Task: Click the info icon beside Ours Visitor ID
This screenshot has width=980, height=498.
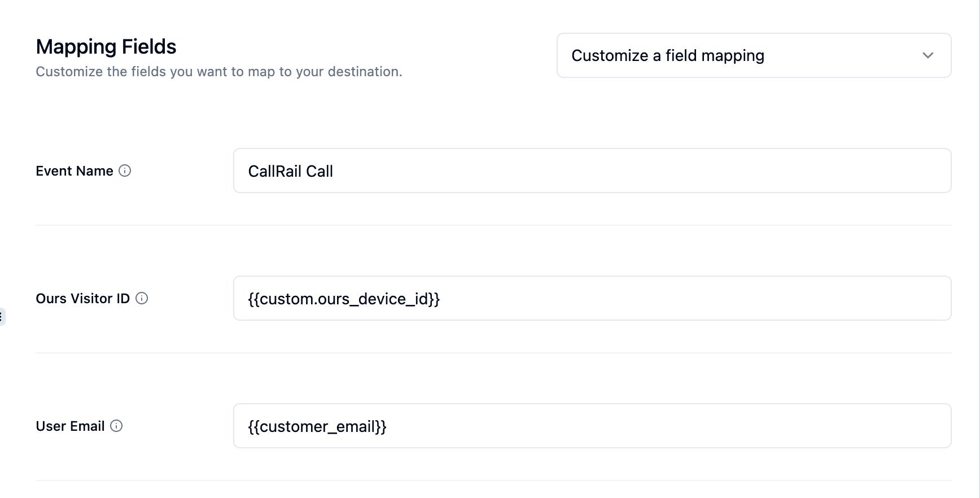Action: tap(142, 298)
